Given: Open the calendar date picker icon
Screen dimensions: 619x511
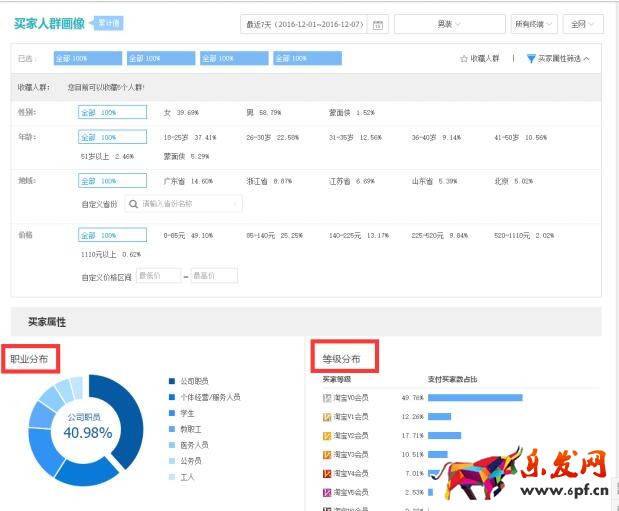Looking at the screenshot, I should point(378,24).
